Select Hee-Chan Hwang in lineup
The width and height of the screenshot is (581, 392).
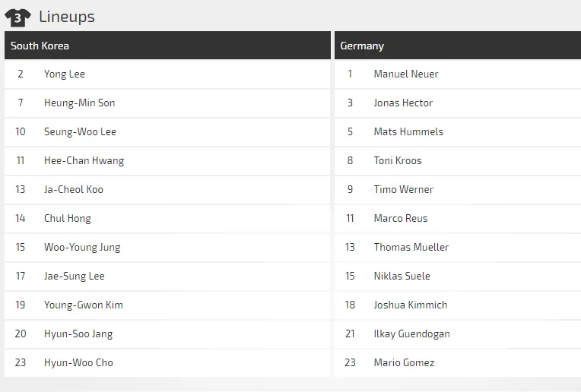(x=84, y=160)
